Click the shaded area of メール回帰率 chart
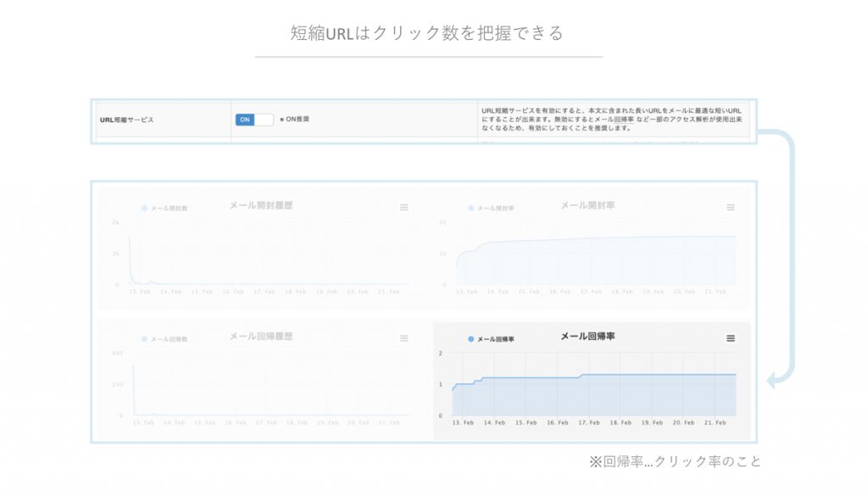This screenshot has width=868, height=491. (x=593, y=397)
